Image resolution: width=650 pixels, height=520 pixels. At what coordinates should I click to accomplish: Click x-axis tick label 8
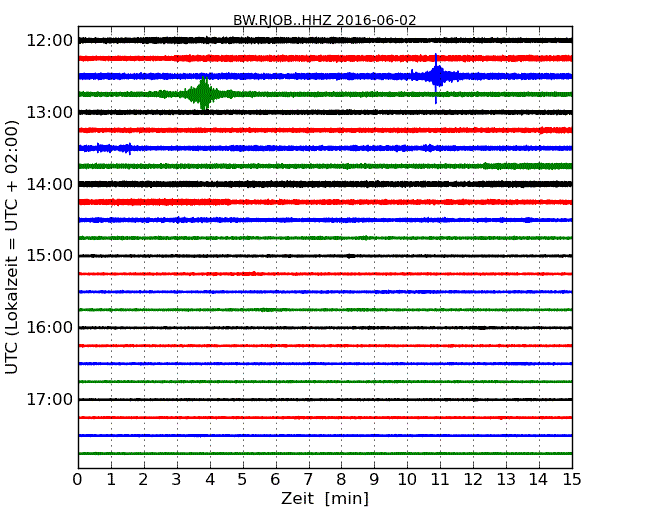[x=341, y=480]
